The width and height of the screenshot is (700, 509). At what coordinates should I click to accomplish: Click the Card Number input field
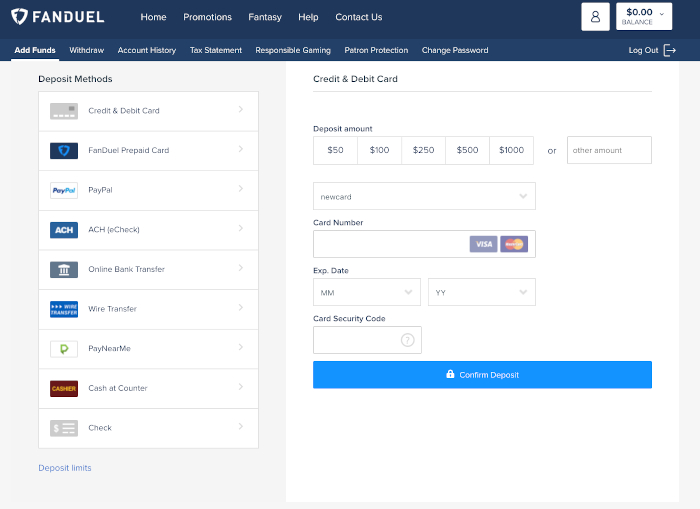click(424, 244)
